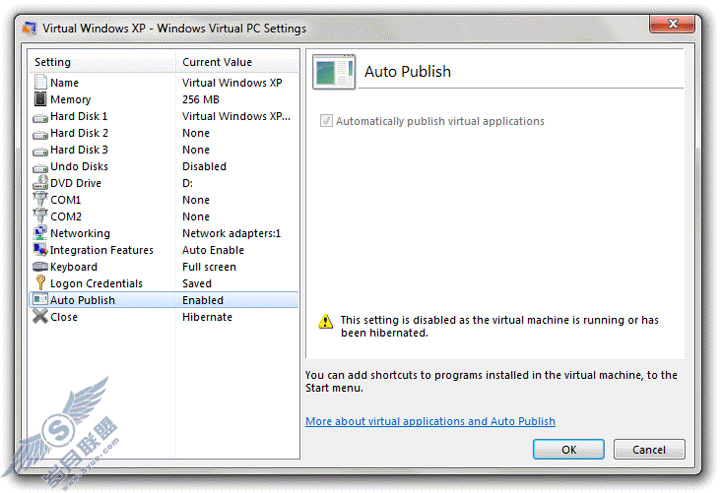Click the "Enabled" Auto Publish value
Viewport: 720px width, 493px height.
click(202, 300)
